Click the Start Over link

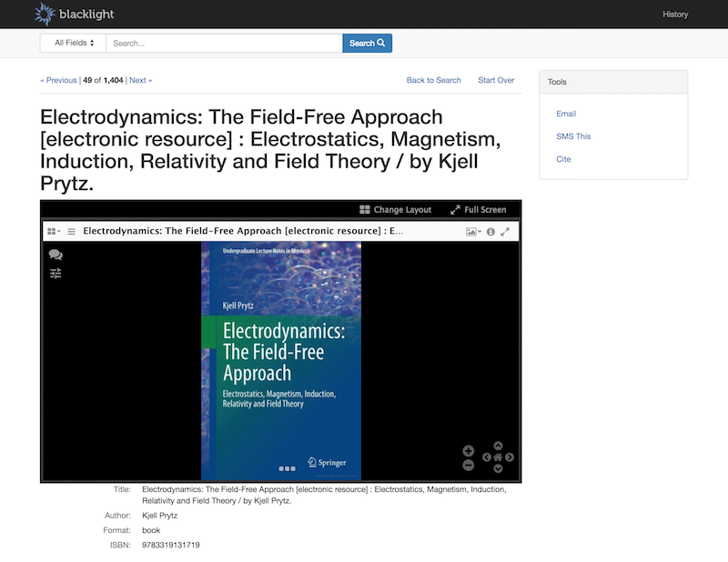tap(496, 80)
